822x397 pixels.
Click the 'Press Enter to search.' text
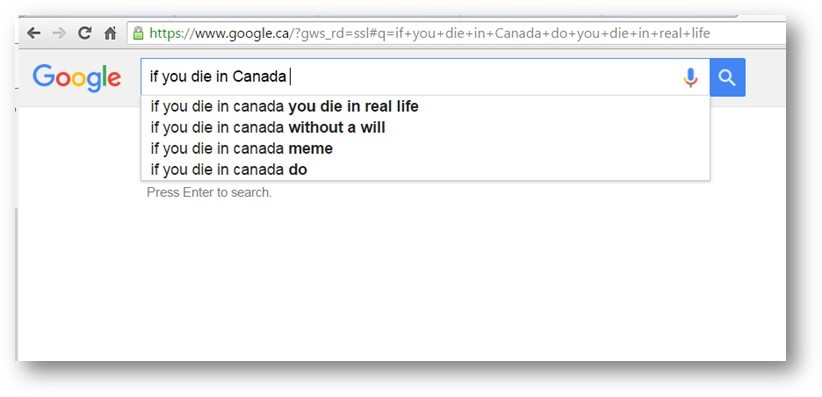point(209,192)
